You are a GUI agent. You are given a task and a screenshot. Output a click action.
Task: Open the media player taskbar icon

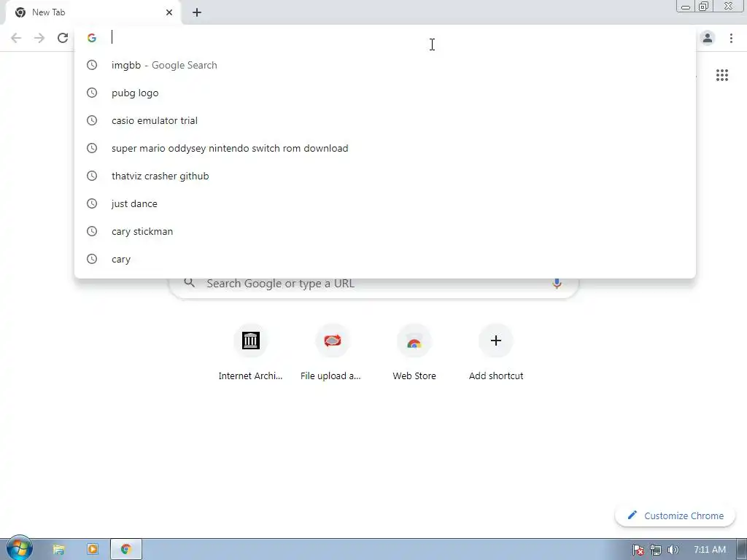point(93,550)
